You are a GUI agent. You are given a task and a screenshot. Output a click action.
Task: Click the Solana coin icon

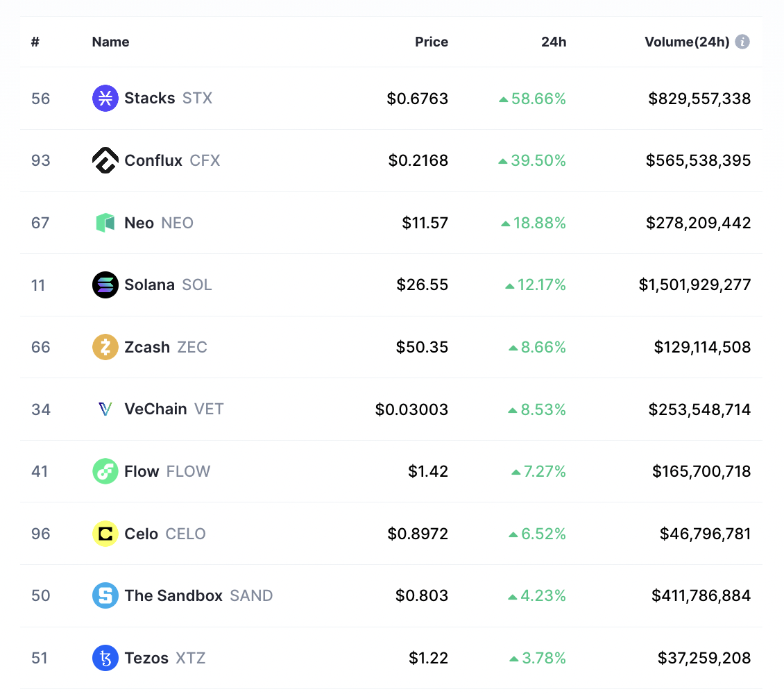(105, 285)
